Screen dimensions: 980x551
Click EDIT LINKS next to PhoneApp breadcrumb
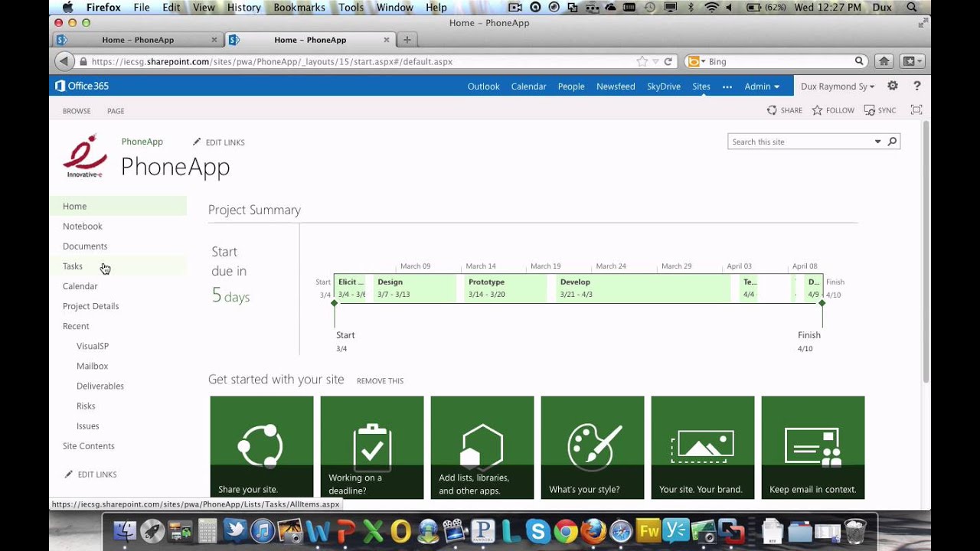click(x=219, y=142)
